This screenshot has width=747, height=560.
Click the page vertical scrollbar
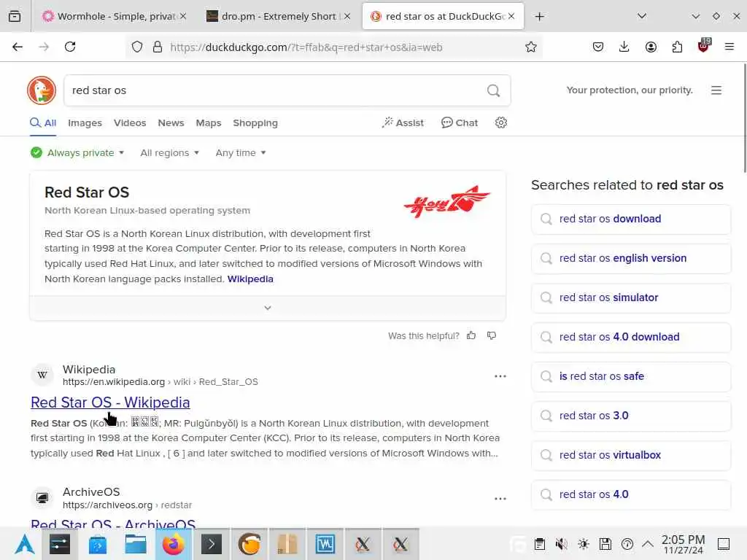[744, 119]
